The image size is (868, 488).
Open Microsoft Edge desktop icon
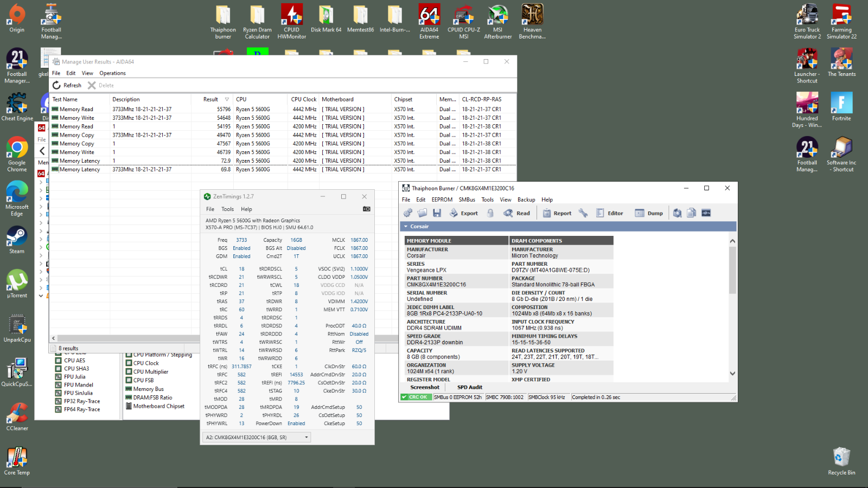click(17, 199)
